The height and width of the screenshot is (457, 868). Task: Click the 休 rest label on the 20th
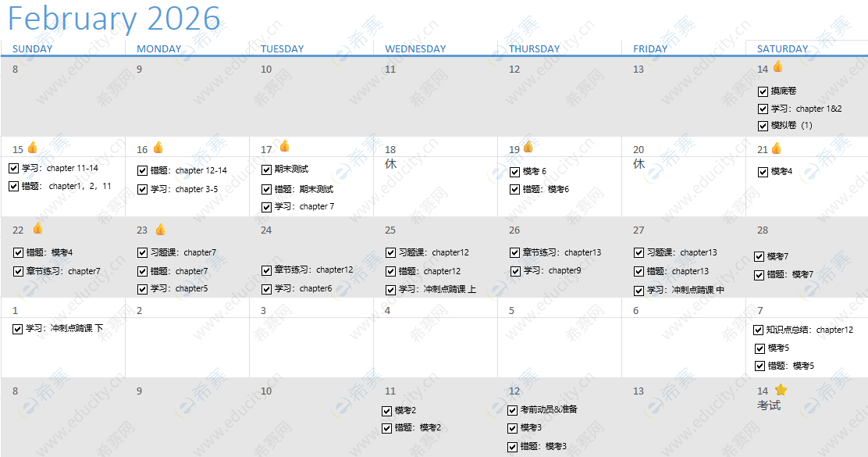point(639,164)
